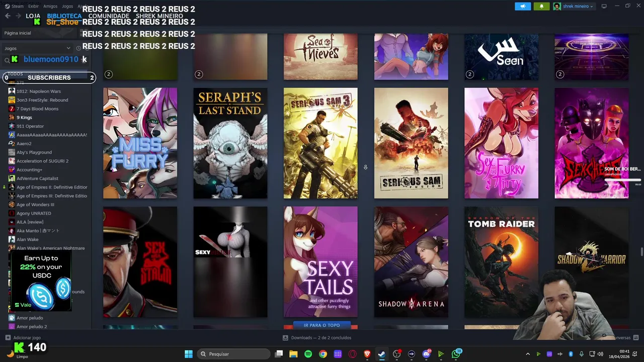This screenshot has height=362, width=644.
Task: Select Aka Manto in the game list
Action: point(38,231)
